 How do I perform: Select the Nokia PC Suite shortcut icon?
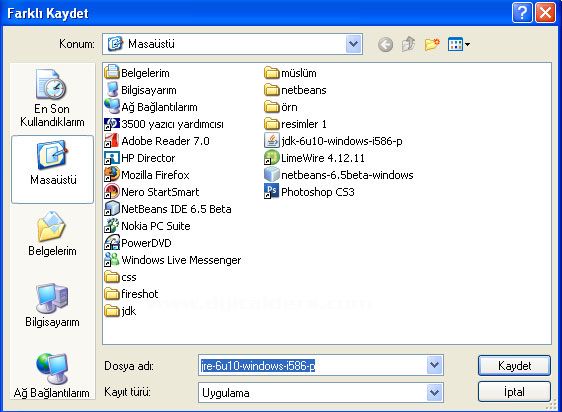[112, 226]
